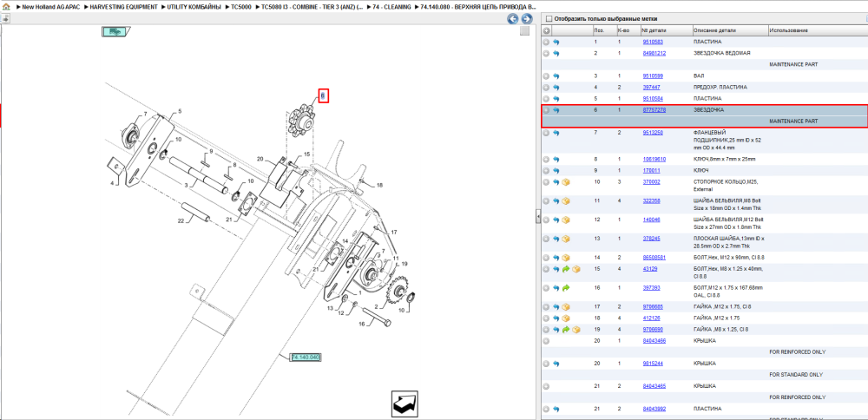Open part number link 84043465

[x=654, y=386]
